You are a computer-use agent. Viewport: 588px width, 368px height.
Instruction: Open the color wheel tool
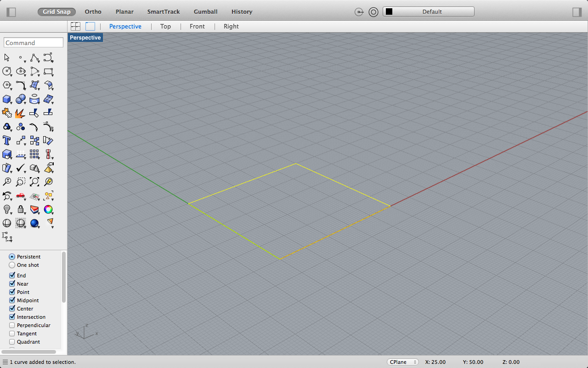(48, 209)
